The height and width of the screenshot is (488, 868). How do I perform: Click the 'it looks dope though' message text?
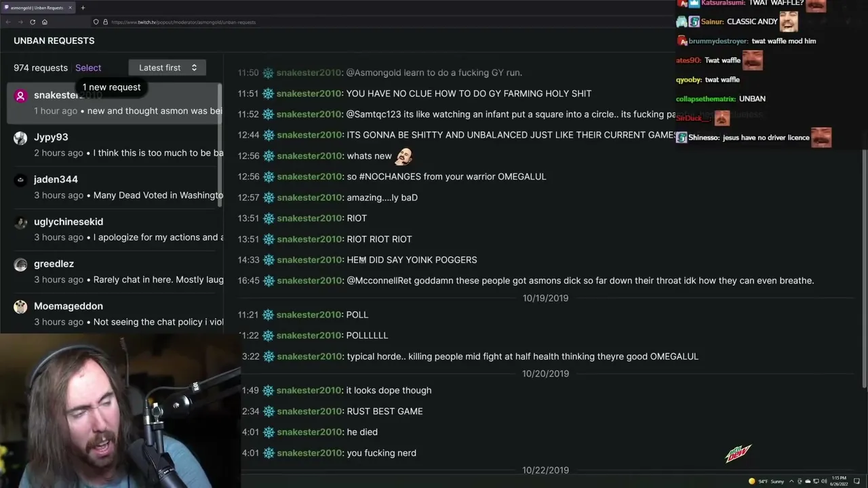click(x=389, y=390)
